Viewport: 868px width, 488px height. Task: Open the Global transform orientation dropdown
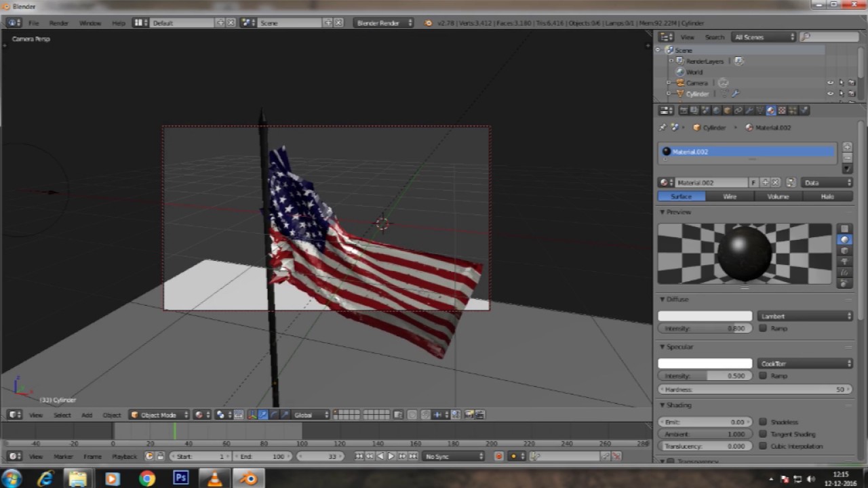[x=311, y=415]
